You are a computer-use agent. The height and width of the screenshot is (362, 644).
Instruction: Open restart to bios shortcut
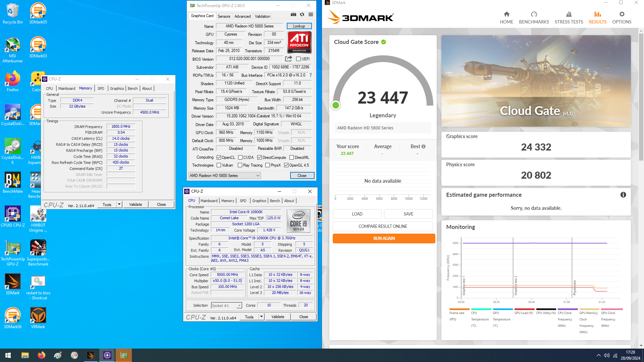tap(38, 287)
